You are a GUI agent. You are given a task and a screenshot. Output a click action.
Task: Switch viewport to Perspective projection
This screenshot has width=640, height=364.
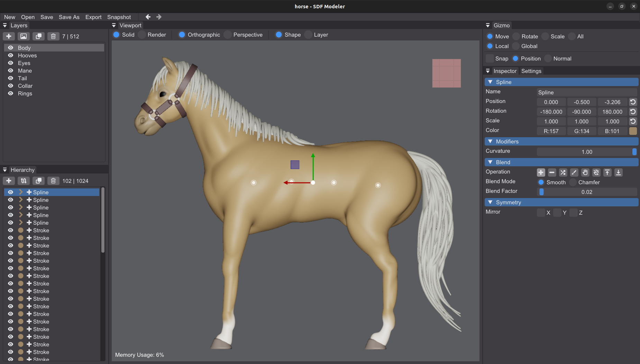(244, 35)
